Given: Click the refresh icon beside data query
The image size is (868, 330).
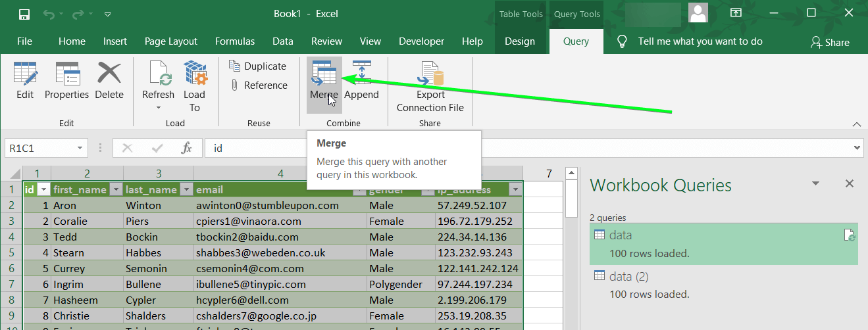Looking at the screenshot, I should click(849, 235).
